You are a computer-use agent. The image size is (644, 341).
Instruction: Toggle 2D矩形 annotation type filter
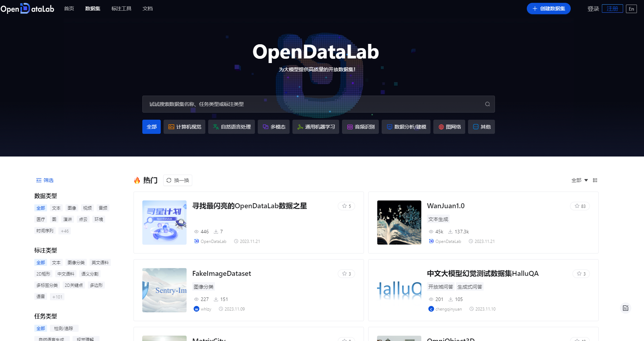click(x=44, y=274)
